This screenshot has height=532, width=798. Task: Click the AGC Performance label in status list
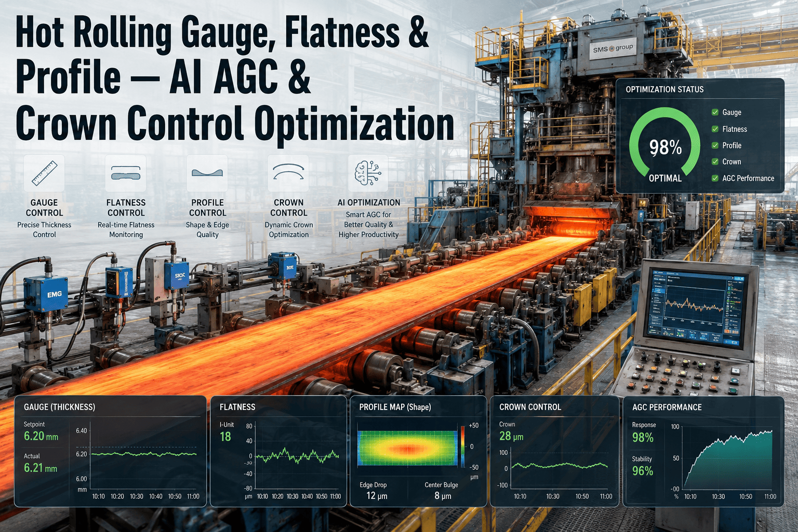748,178
